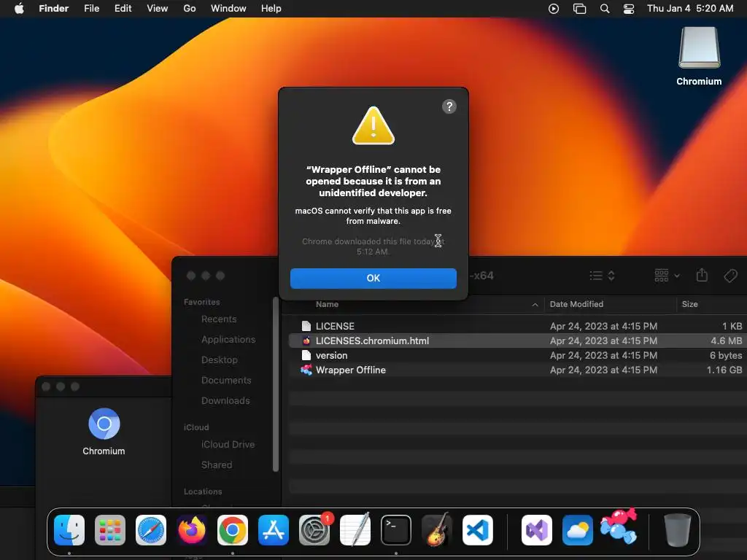The width and height of the screenshot is (747, 560).
Task: Launch Google Chrome from the Dock
Action: (233, 530)
